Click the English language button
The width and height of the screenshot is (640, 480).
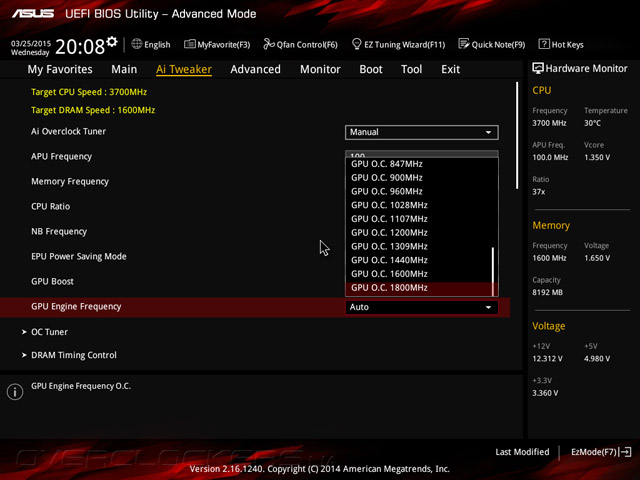point(151,44)
